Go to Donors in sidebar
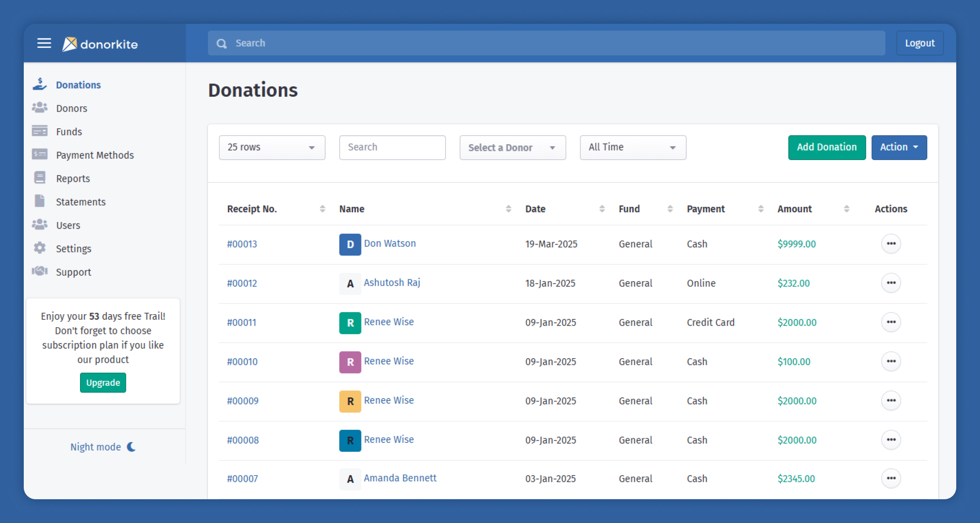 click(x=71, y=108)
